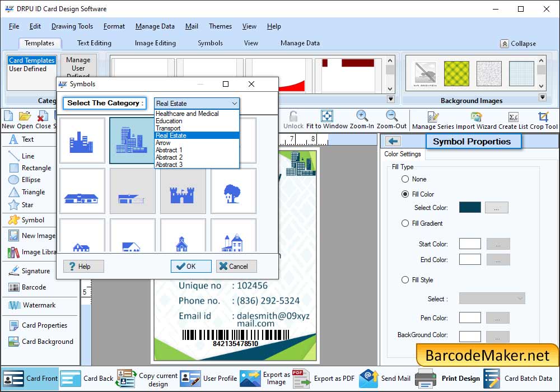Open the Symbol tool
Image resolution: width=560 pixels, height=392 pixels.
26,220
